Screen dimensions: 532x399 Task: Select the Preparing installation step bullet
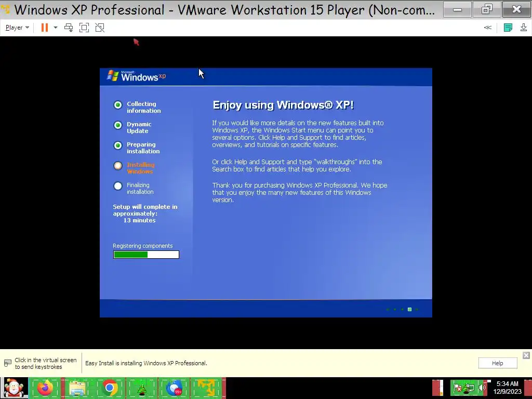click(x=118, y=145)
